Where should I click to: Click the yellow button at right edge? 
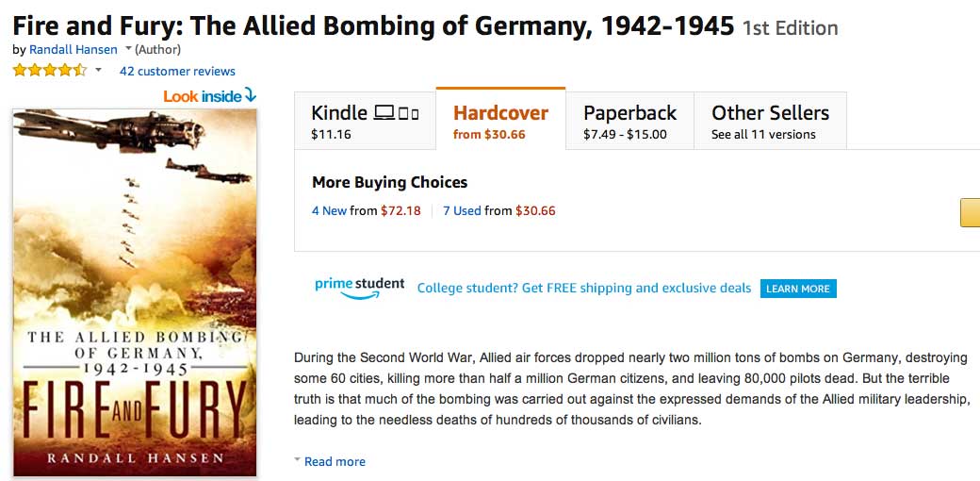click(x=970, y=212)
